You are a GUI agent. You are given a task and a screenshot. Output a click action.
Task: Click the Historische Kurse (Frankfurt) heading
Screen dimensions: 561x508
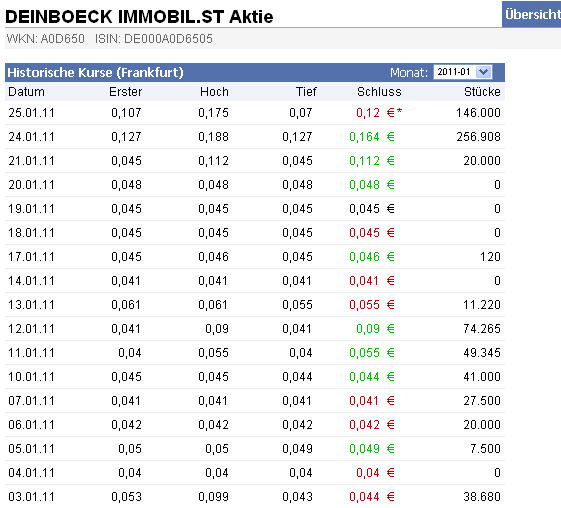point(95,73)
